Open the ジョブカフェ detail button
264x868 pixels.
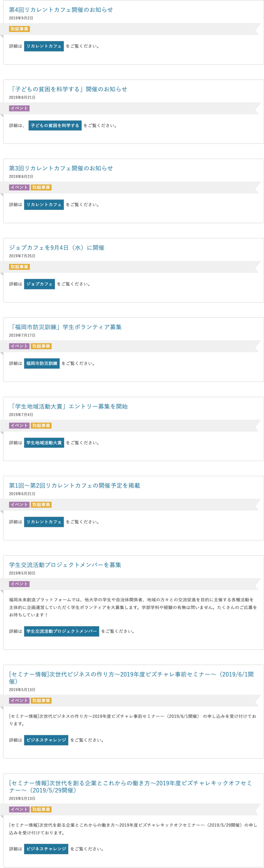click(x=40, y=284)
